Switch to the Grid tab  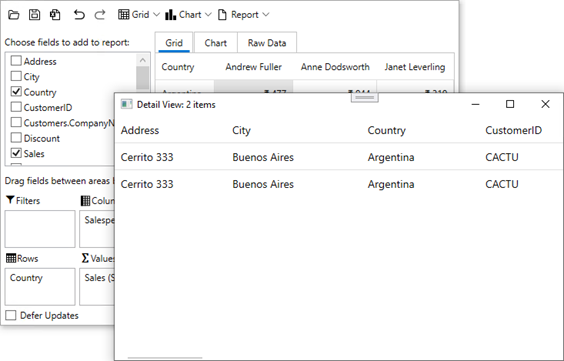(x=174, y=43)
